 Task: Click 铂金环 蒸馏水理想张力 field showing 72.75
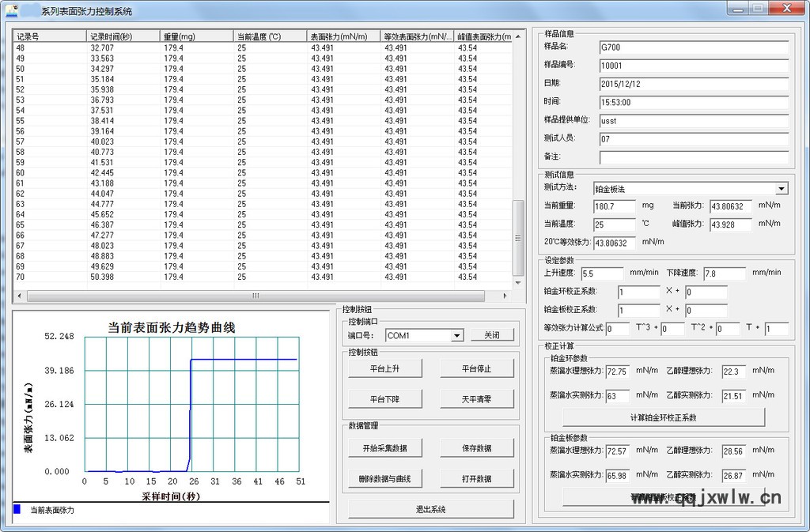pos(618,372)
